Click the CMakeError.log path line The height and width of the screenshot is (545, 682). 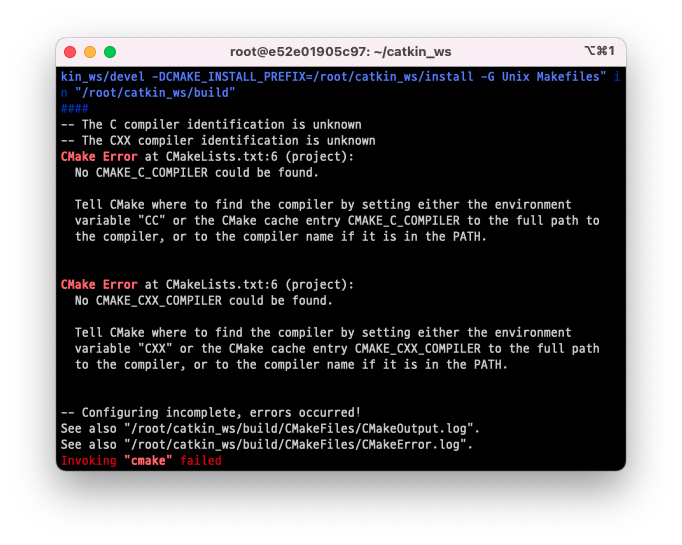(267, 445)
